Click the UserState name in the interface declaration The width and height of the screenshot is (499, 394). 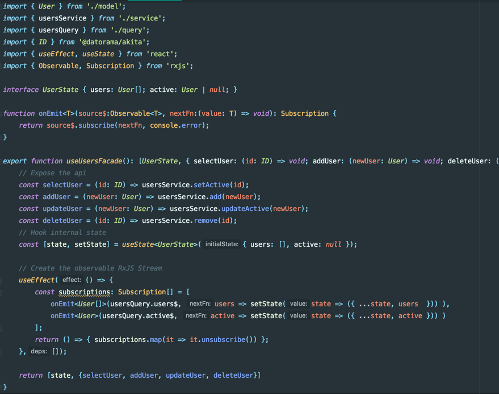coord(60,90)
